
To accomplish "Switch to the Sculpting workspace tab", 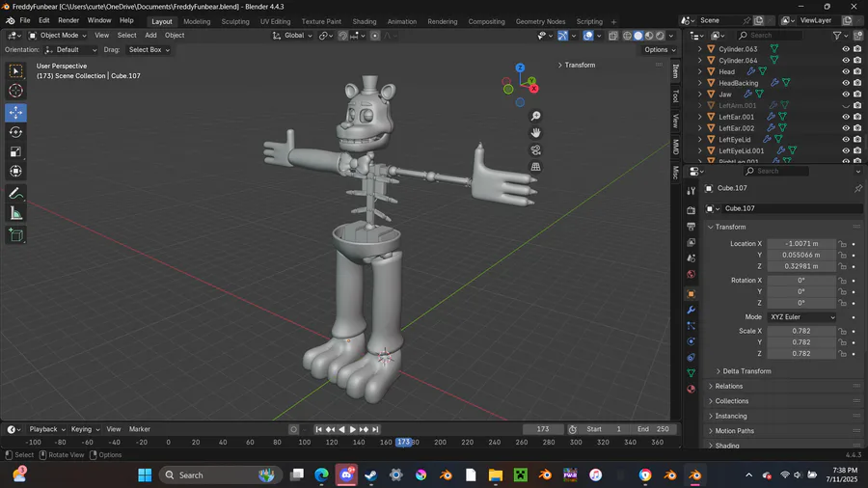I will [x=235, y=21].
